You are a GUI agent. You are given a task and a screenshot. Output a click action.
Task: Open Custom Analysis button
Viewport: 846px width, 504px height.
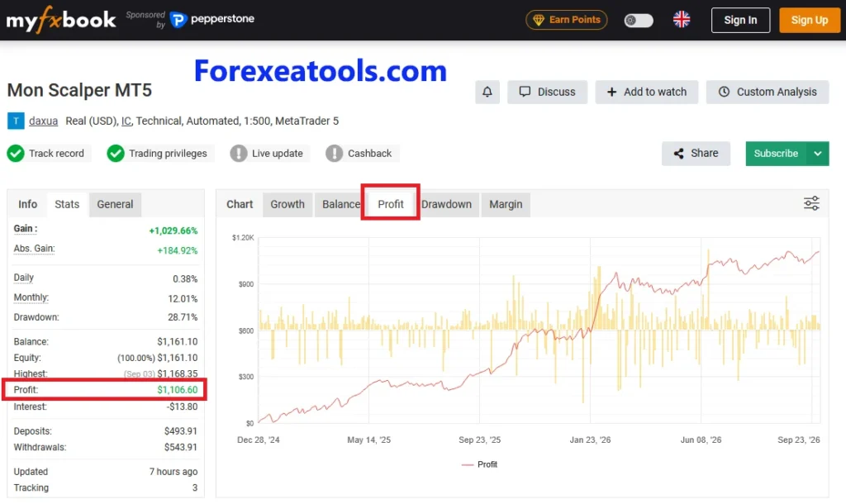pos(768,92)
